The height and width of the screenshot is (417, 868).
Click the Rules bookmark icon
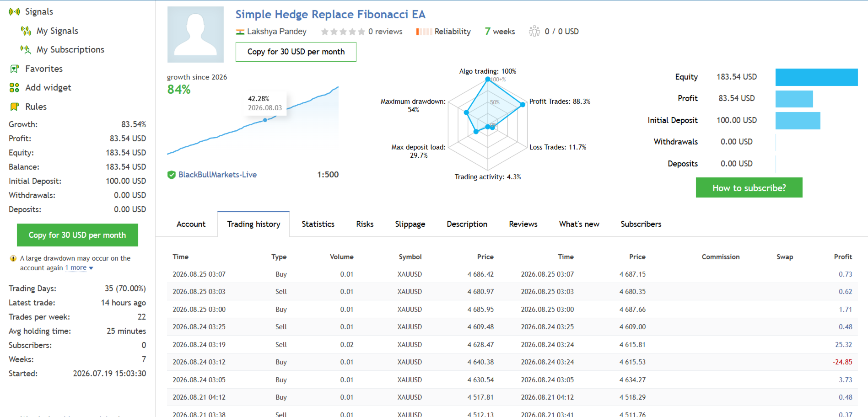pyautogui.click(x=15, y=107)
